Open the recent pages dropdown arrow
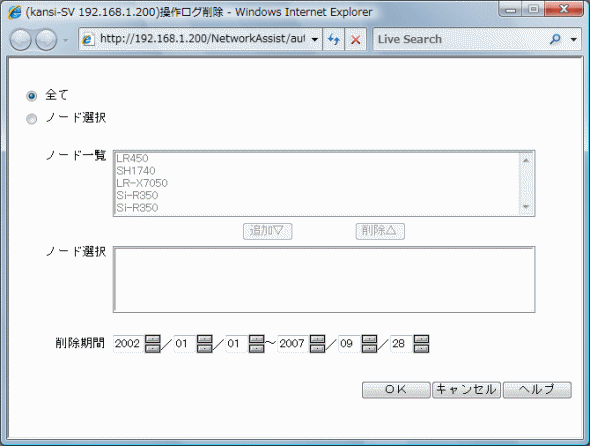Viewport: 590px width, 446px height. pos(65,40)
